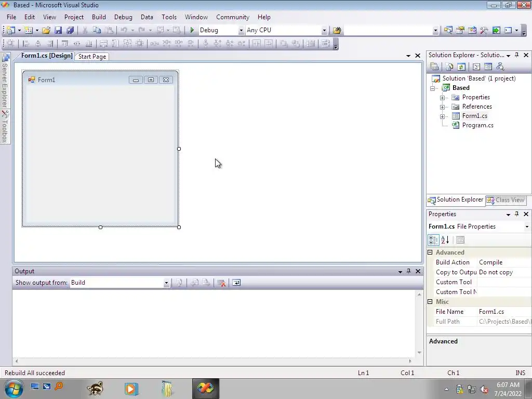
Task: Click the New Project toolbar icon
Action: [x=11, y=30]
